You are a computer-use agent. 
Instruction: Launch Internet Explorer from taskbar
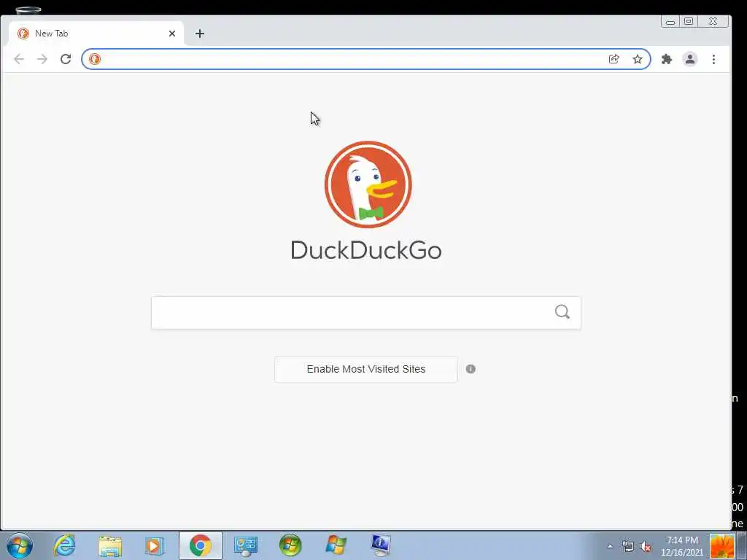[64, 545]
